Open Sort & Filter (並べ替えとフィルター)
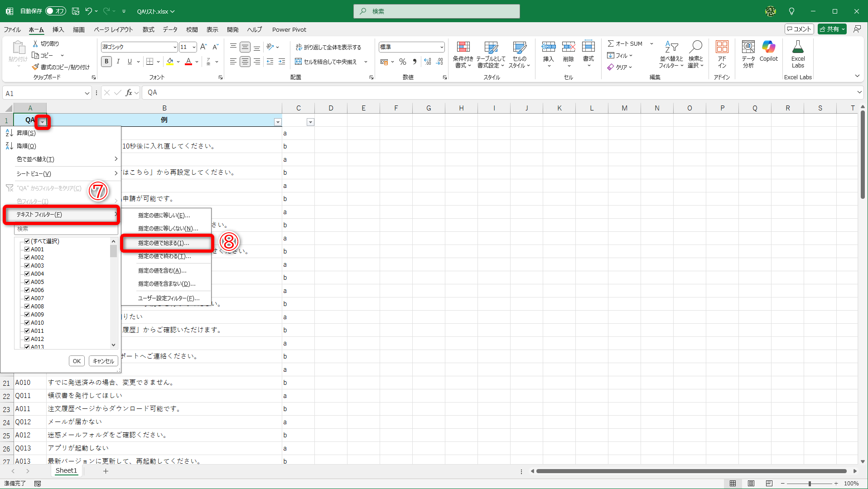Image resolution: width=868 pixels, height=489 pixels. tap(671, 54)
